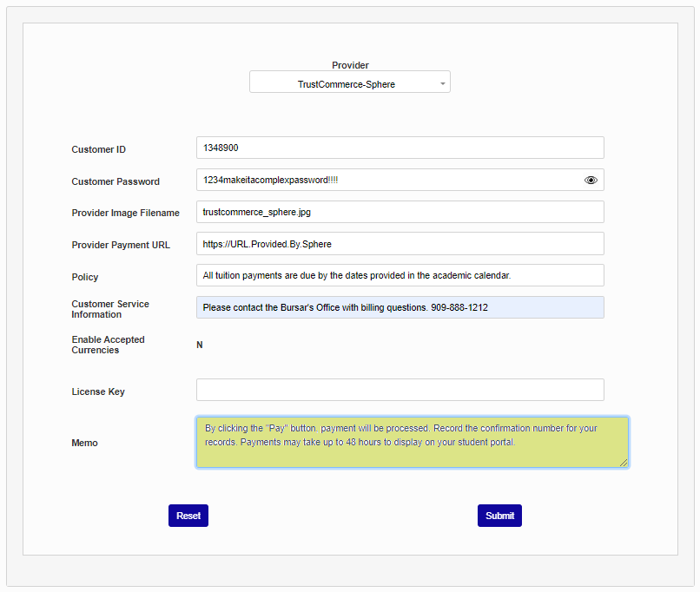Click the Provider Image Filename field

pos(400,212)
